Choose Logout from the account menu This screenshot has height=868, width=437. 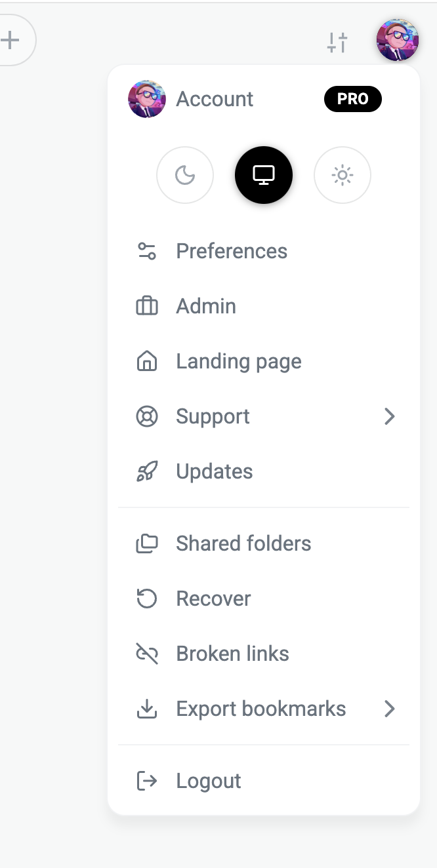(x=208, y=781)
